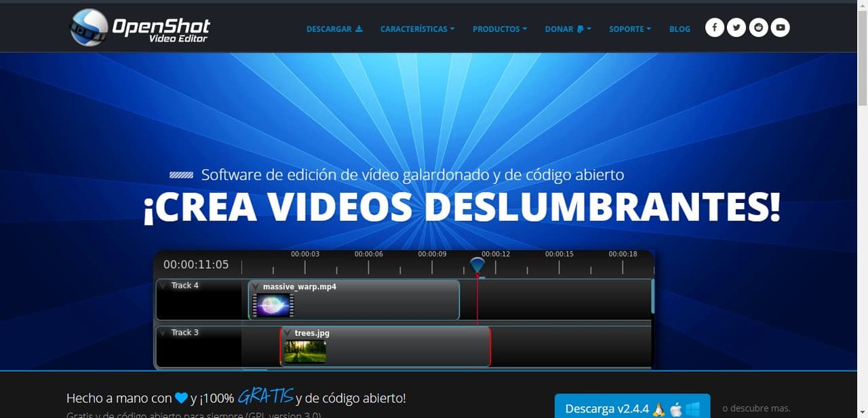Screen dimensions: 868x418
Task: Collapse Track 3 using its arrow
Action: point(163,332)
